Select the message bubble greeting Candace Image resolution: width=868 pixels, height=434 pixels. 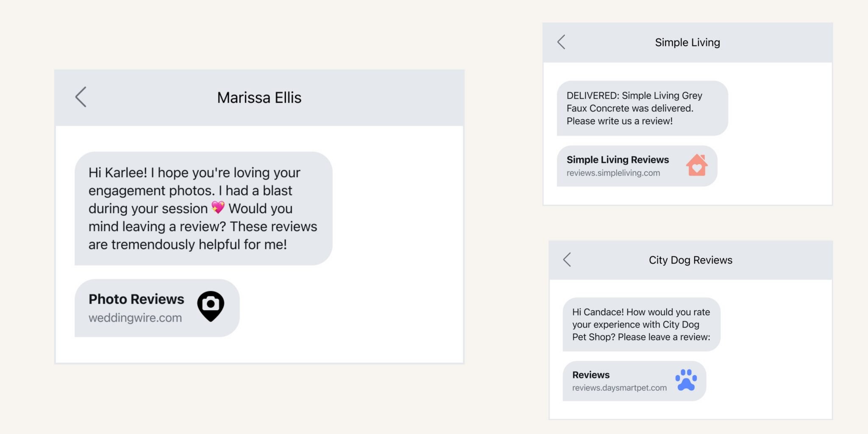click(640, 324)
